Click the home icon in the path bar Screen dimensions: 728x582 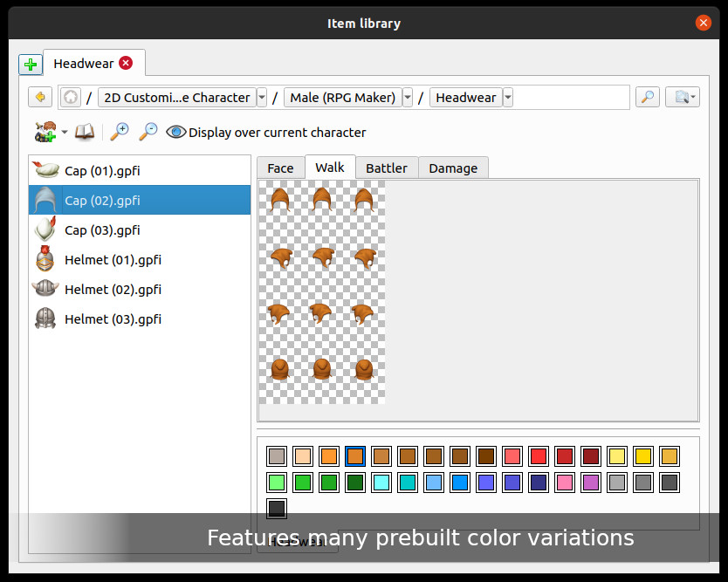(x=69, y=97)
